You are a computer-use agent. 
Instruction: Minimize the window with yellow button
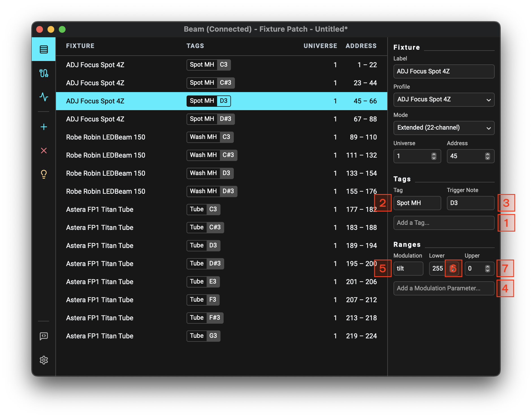pos(51,29)
